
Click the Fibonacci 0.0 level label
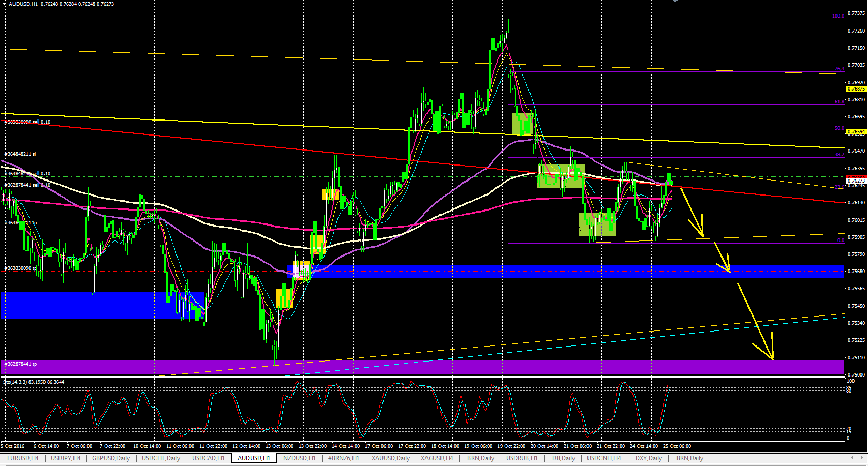tap(841, 240)
